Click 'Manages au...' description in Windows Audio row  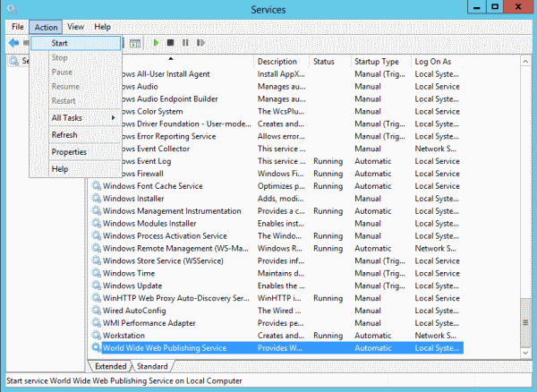(282, 87)
